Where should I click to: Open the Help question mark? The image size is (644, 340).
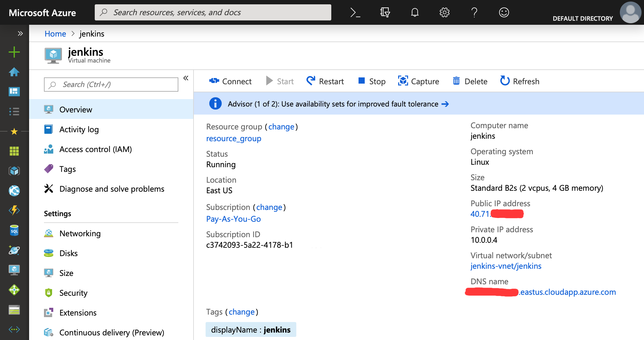(474, 12)
